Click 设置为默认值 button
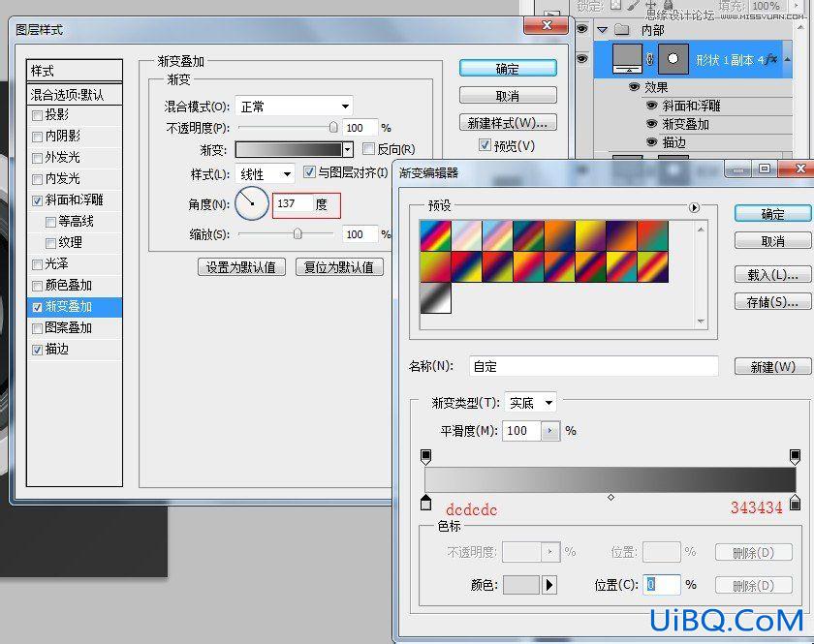The image size is (814, 644). [x=241, y=267]
